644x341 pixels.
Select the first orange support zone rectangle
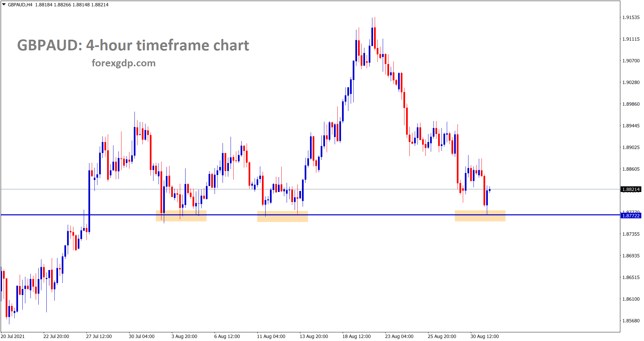coord(181,216)
